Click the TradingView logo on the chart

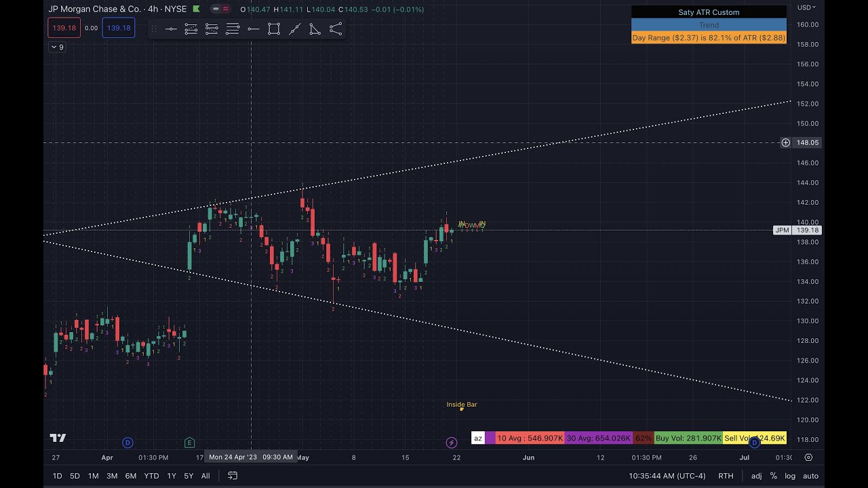(58, 438)
